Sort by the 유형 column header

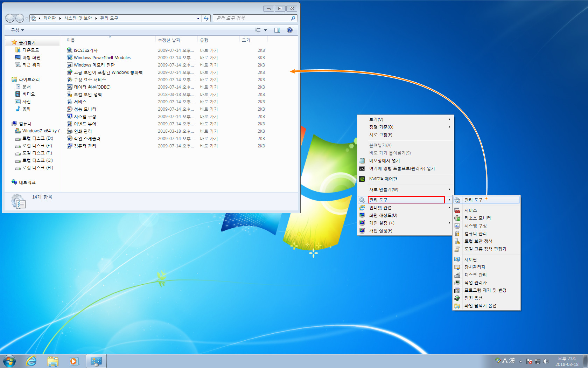(218, 40)
